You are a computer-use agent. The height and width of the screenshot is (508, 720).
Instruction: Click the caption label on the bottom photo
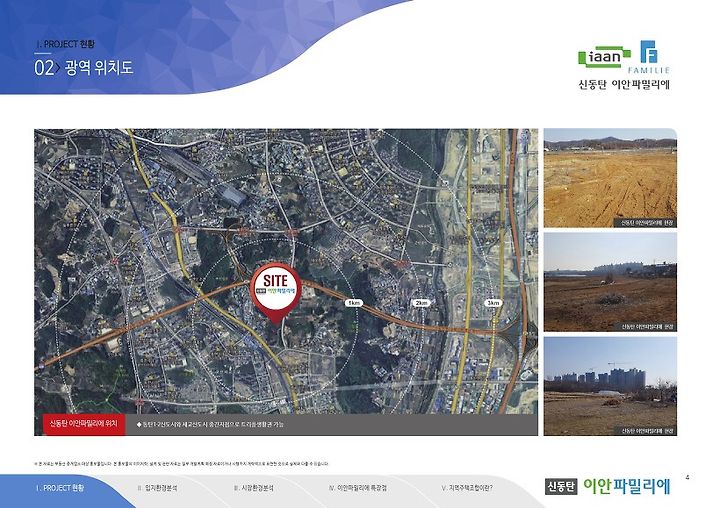647,431
